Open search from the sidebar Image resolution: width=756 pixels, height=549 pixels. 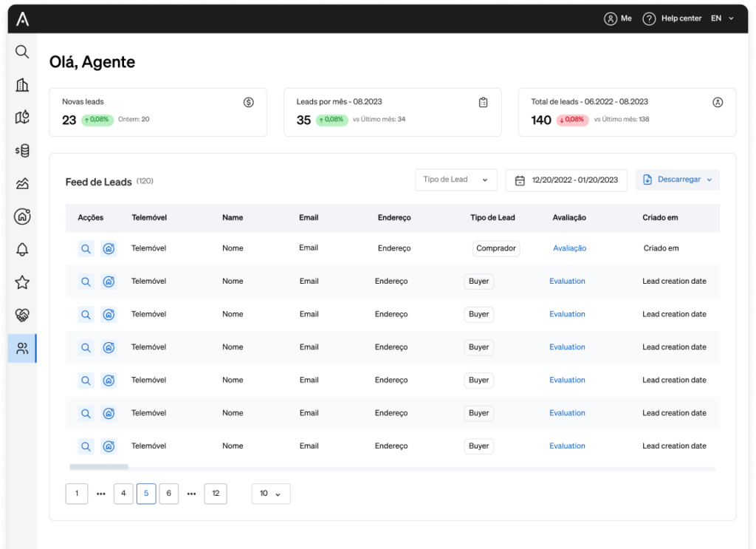(x=22, y=52)
